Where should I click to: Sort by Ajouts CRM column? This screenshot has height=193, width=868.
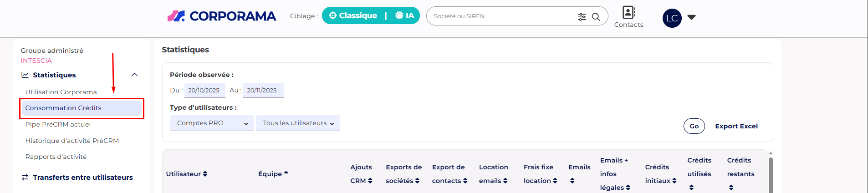361,174
